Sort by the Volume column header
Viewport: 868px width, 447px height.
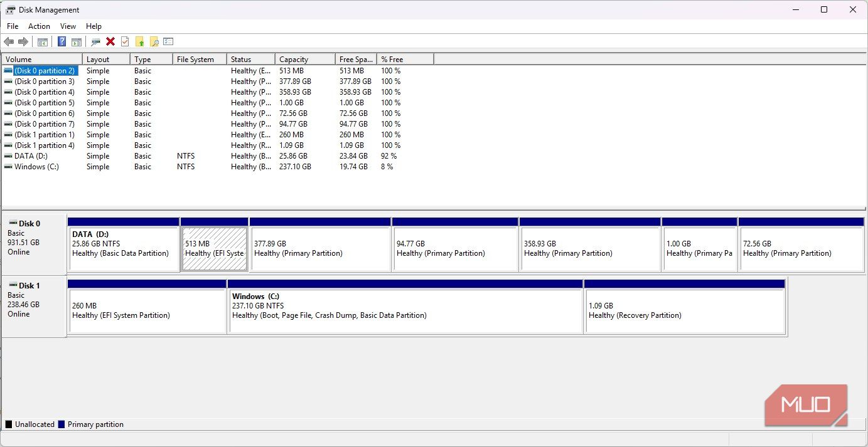pyautogui.click(x=42, y=59)
